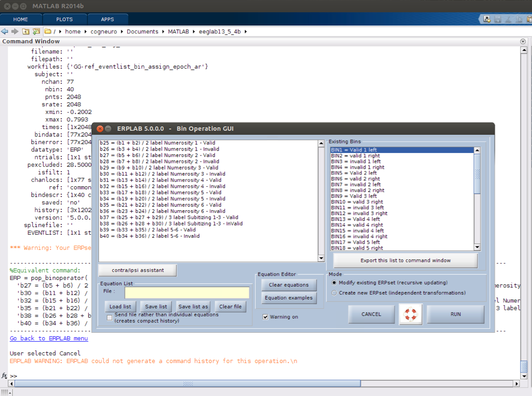This screenshot has width=532, height=396.
Task: Click the command prompt input line
Action: [x=265, y=376]
